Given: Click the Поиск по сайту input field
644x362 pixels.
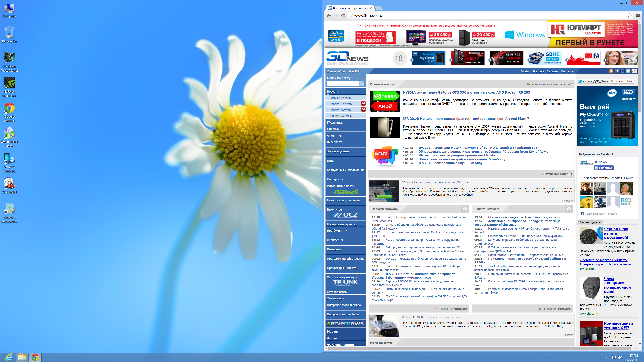Looking at the screenshot, I should point(342,84).
